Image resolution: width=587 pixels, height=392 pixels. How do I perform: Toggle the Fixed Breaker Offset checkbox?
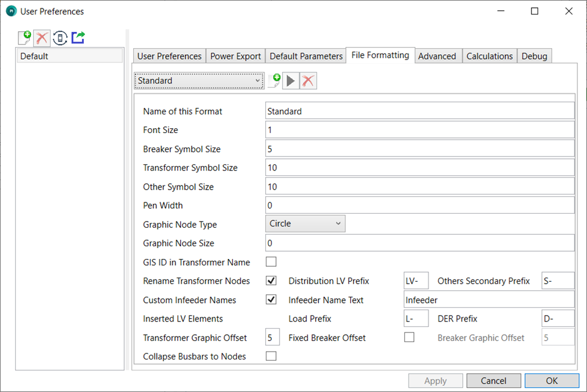409,337
